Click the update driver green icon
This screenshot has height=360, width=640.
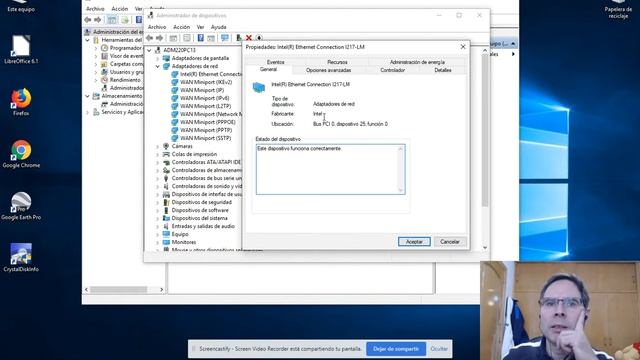tap(239, 38)
